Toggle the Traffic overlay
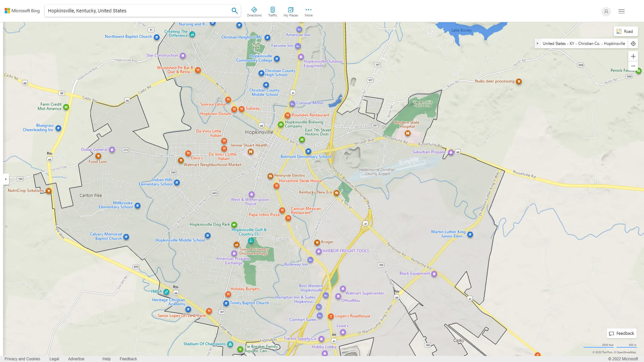The height and width of the screenshot is (362, 644). coord(272,11)
